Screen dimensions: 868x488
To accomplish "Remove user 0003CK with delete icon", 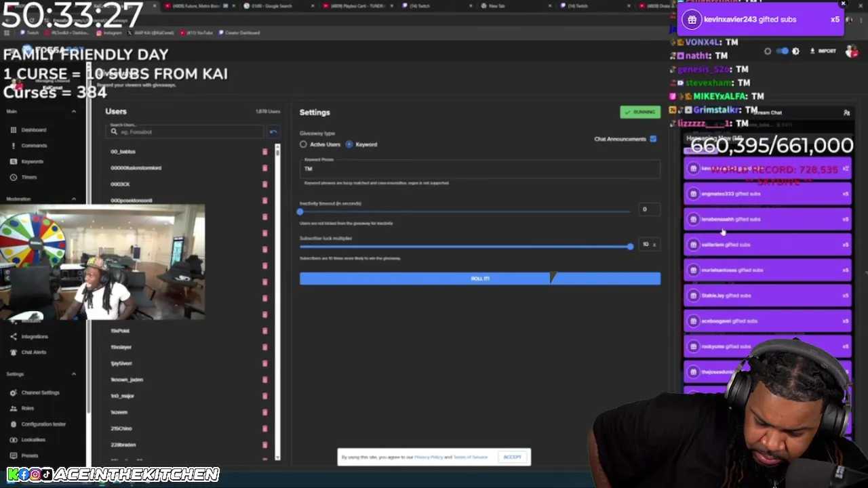I will tap(264, 184).
